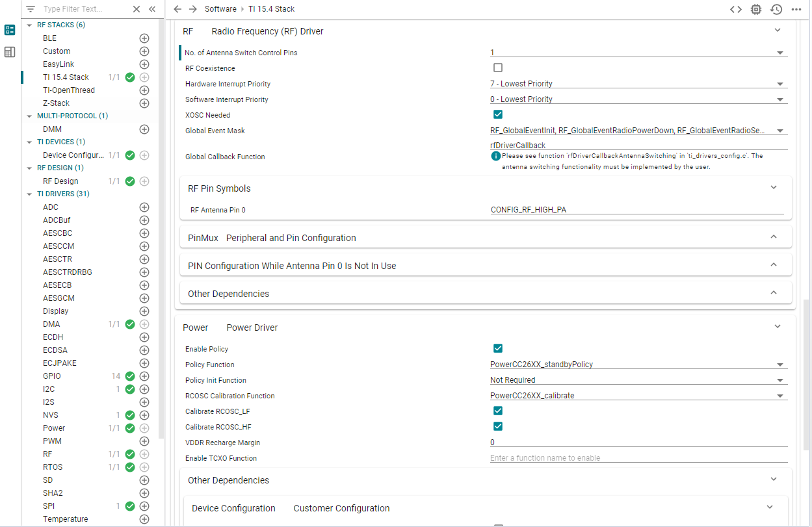Open the Hardware Interrupt Priority dropdown
The image size is (812, 527).
click(x=638, y=84)
